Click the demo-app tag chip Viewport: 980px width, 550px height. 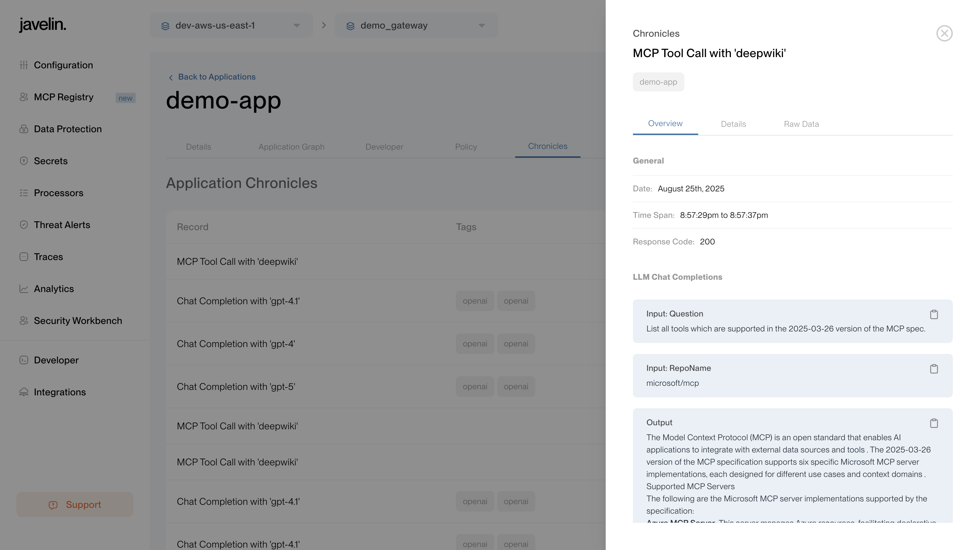coord(658,82)
